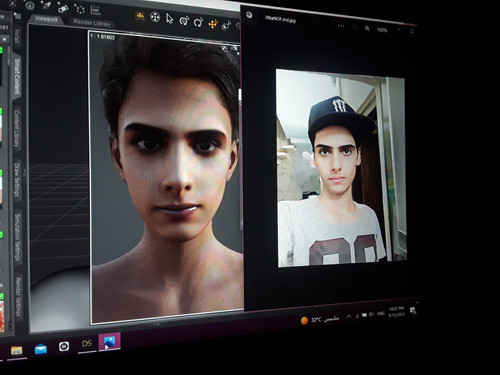The image size is (500, 375).
Task: Select the second rotate arrow tool icon
Action: point(199,22)
